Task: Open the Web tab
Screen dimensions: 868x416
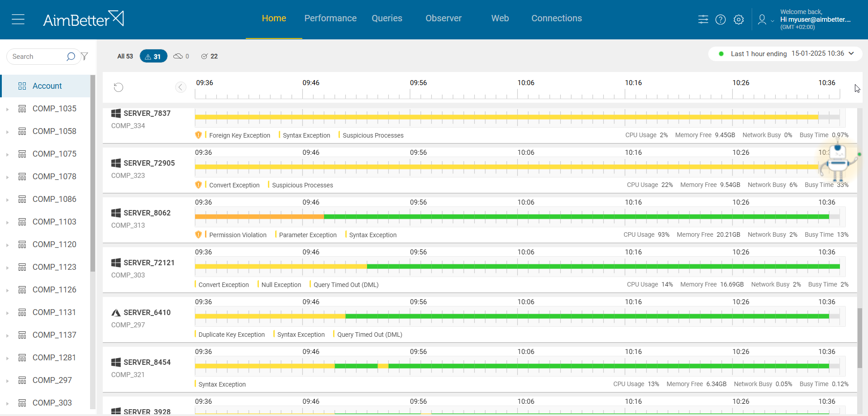Action: click(500, 18)
